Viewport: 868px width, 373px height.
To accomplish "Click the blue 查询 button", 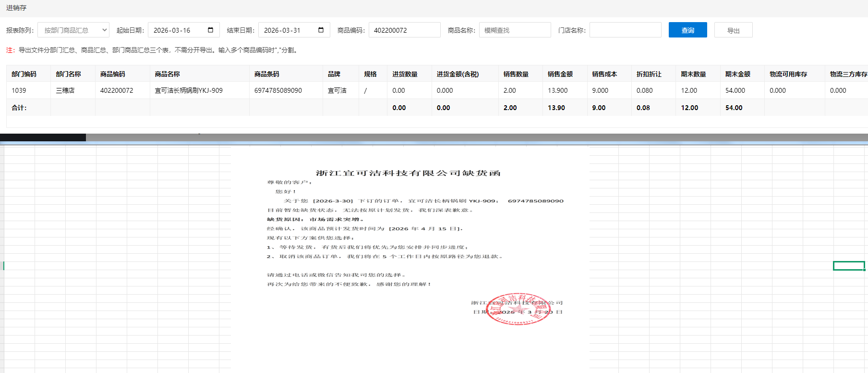I will (x=687, y=30).
